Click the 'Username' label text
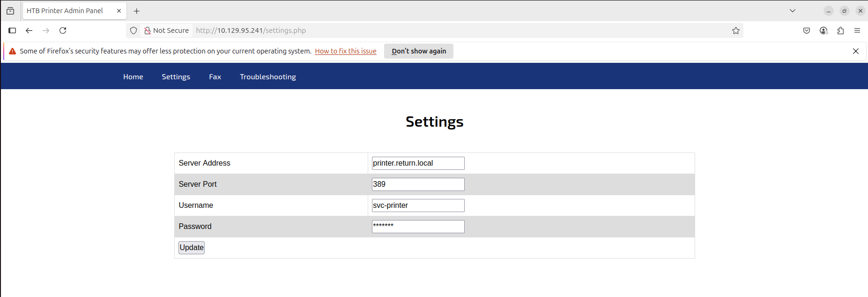Screen dimensions: 868x297 [196, 206]
